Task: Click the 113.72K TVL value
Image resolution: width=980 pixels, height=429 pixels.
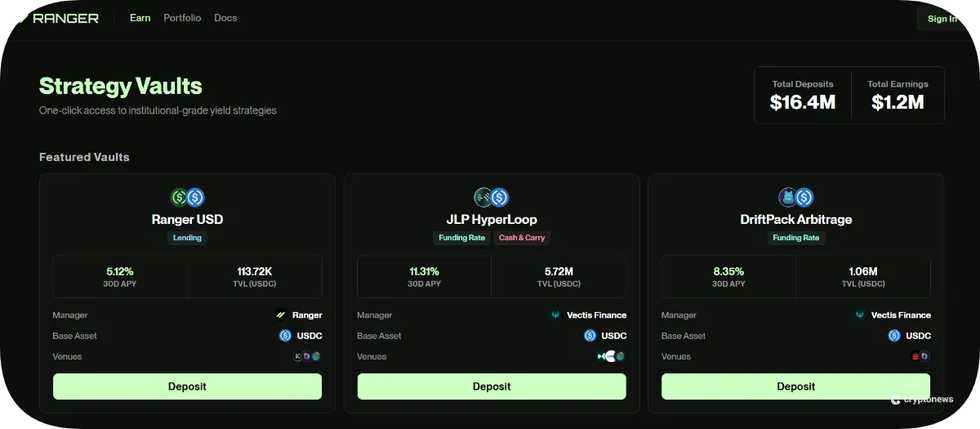Action: (255, 271)
